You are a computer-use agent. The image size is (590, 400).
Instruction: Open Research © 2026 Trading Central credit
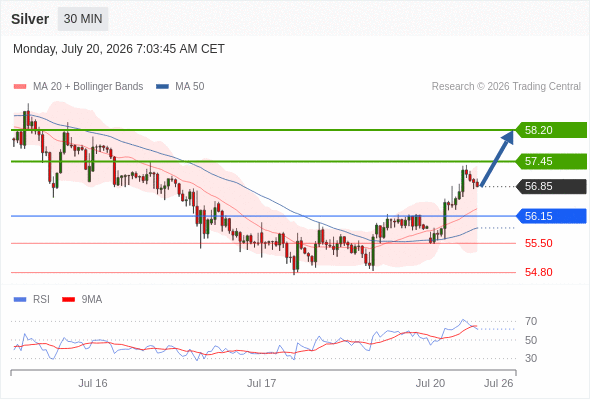click(x=506, y=87)
